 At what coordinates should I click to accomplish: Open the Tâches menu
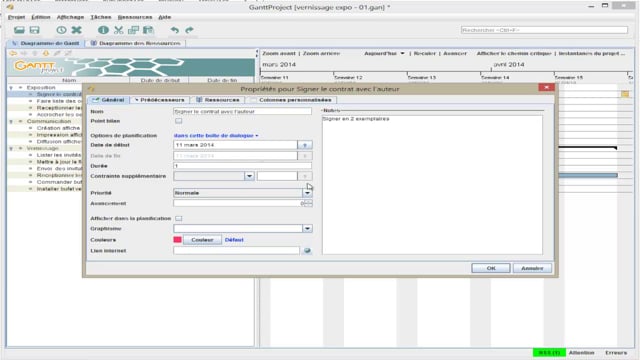(x=100, y=17)
